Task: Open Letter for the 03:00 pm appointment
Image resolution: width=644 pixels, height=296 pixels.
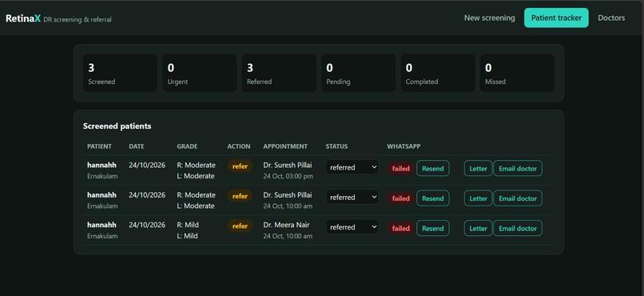Action: (x=478, y=169)
